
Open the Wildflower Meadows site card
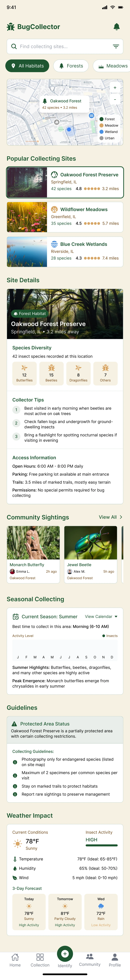pyautogui.click(x=65, y=217)
